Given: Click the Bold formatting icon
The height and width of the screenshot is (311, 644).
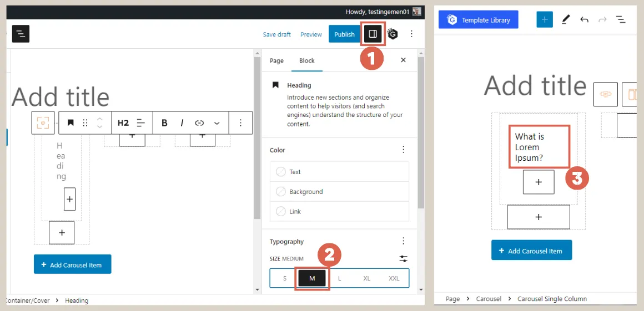Looking at the screenshot, I should pyautogui.click(x=164, y=123).
